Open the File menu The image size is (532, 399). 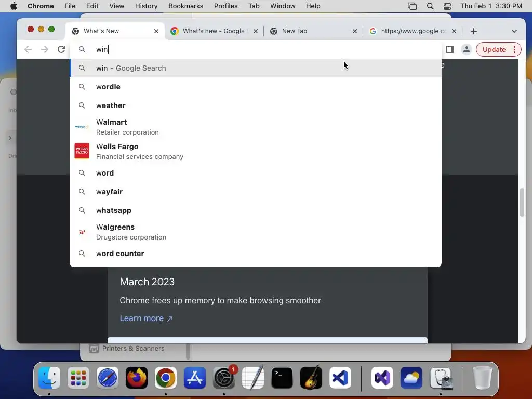(x=70, y=6)
